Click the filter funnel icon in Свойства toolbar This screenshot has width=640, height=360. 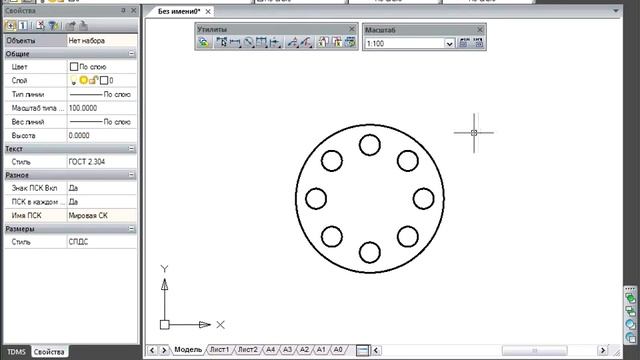(x=53, y=26)
